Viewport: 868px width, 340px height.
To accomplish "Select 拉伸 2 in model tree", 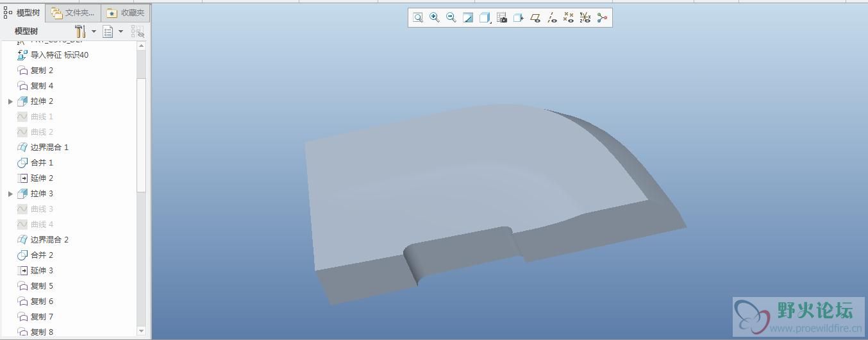I will tap(42, 101).
